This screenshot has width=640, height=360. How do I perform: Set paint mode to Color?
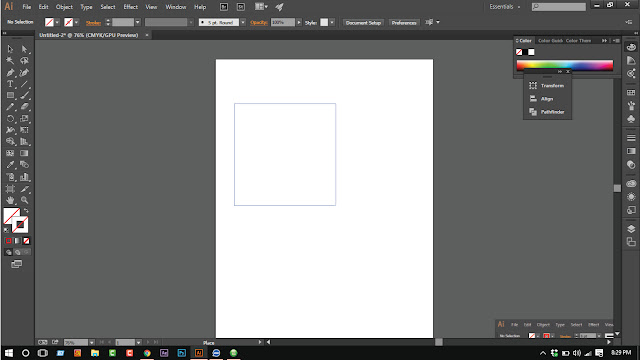9,241
